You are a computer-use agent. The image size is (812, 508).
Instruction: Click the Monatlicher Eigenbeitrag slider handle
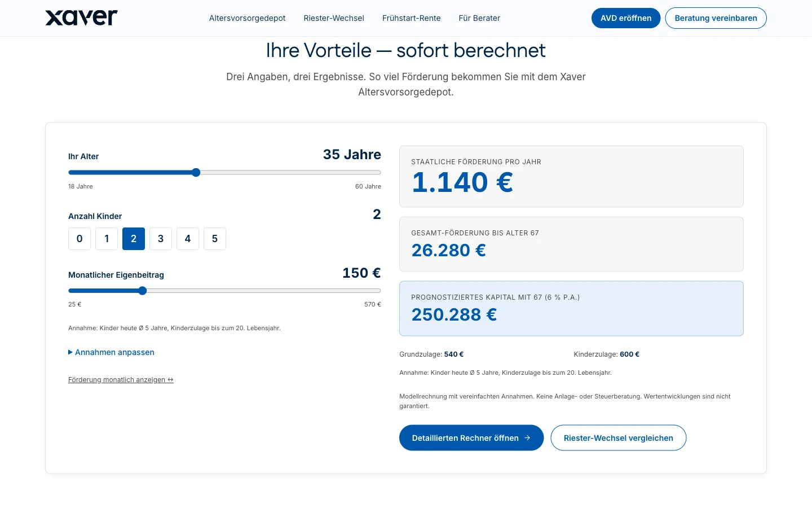coord(142,291)
